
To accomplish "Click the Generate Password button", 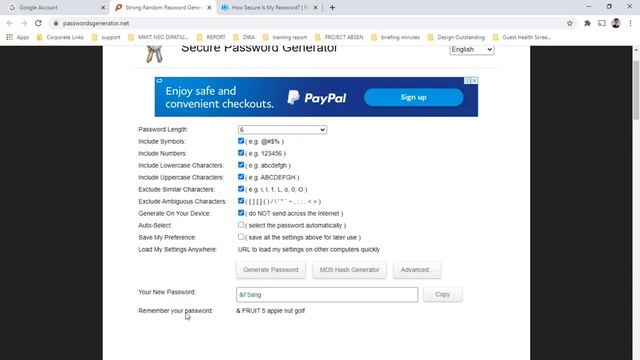I will (x=271, y=270).
